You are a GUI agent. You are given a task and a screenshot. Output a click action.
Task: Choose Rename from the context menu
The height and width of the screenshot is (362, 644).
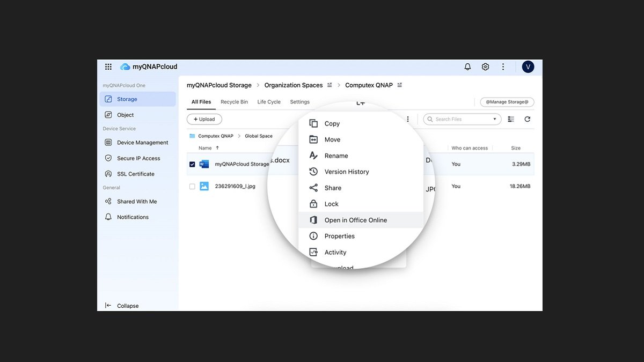point(361,156)
